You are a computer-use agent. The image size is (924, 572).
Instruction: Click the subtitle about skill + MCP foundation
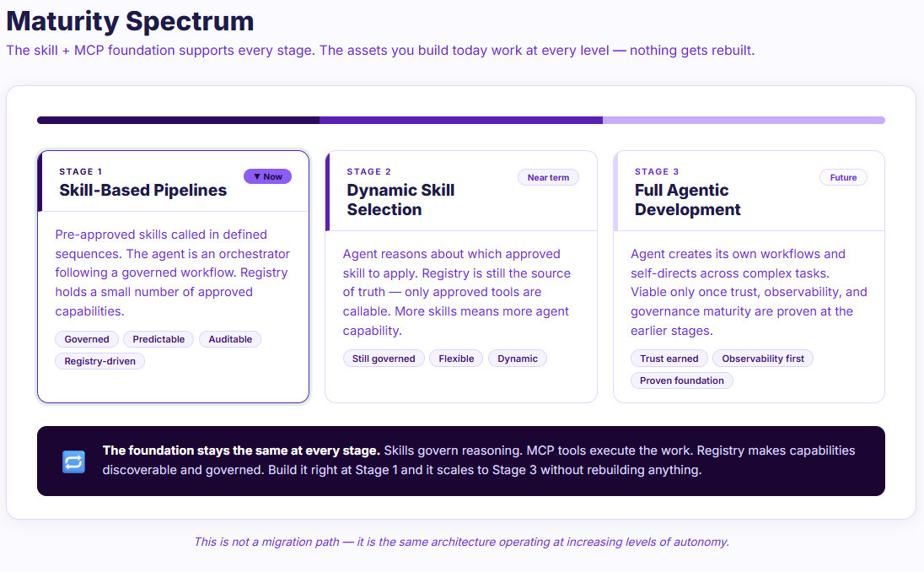pos(380,50)
